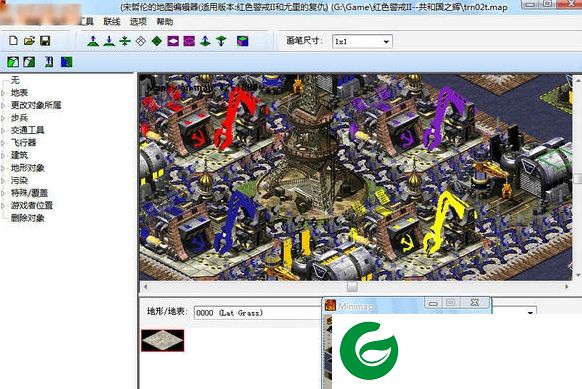
Task: Select 污染 in the object tree
Action: coord(19,180)
